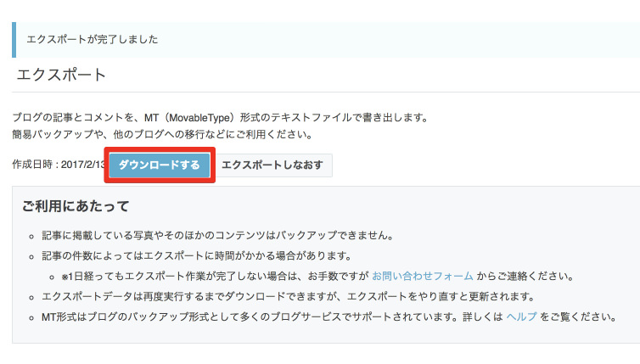
Task: Open the お問い合わせフォーム link
Action: (x=423, y=277)
